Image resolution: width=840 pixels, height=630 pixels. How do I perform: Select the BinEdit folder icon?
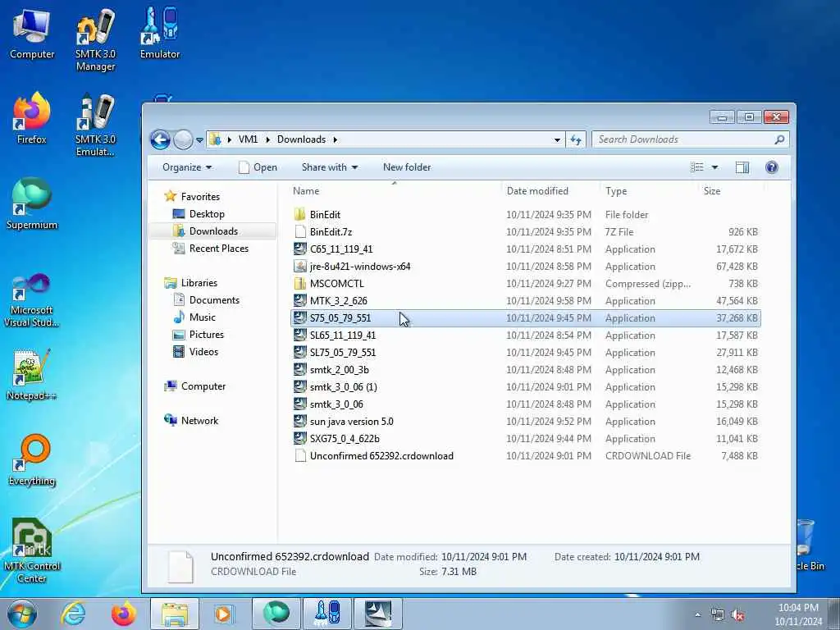pos(300,215)
